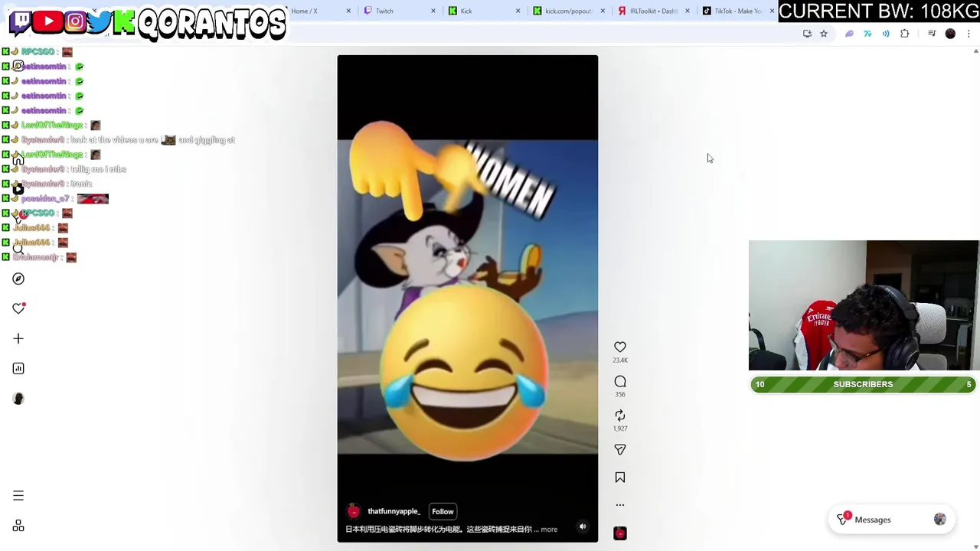980x551 pixels.
Task: Switch to the IRLToolkit Dashboard tab
Action: click(653, 11)
